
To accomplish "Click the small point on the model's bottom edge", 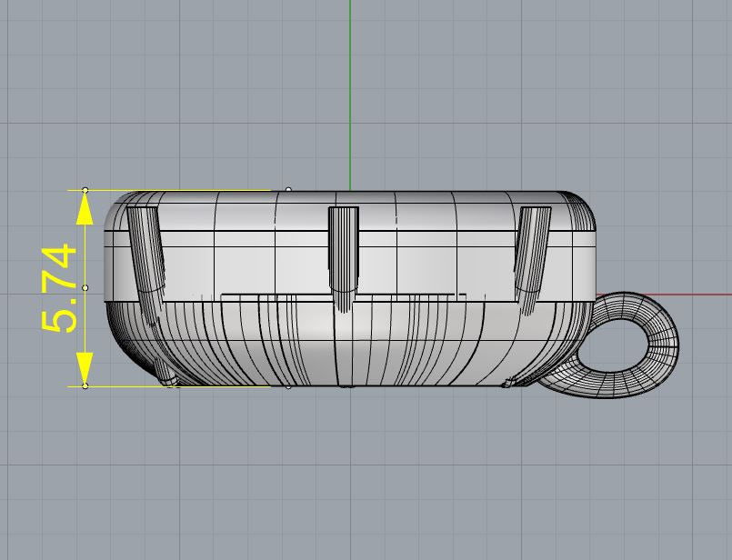I will click(x=289, y=387).
